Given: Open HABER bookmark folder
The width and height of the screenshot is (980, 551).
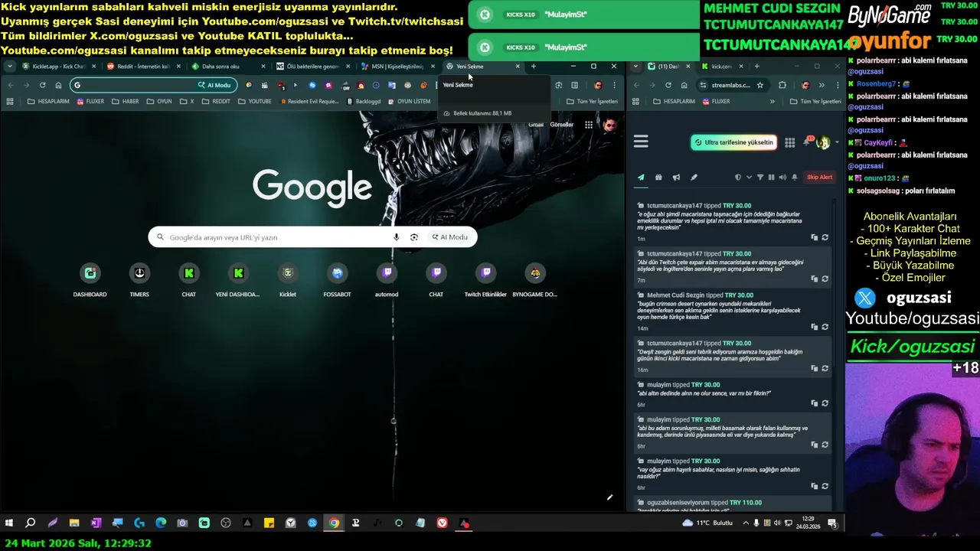Looking at the screenshot, I should pyautogui.click(x=126, y=101).
